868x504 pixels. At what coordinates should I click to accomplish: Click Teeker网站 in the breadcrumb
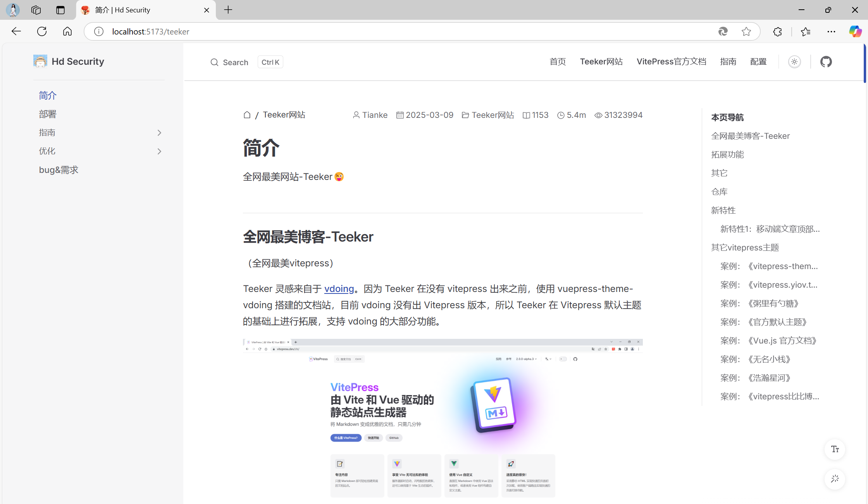(284, 115)
